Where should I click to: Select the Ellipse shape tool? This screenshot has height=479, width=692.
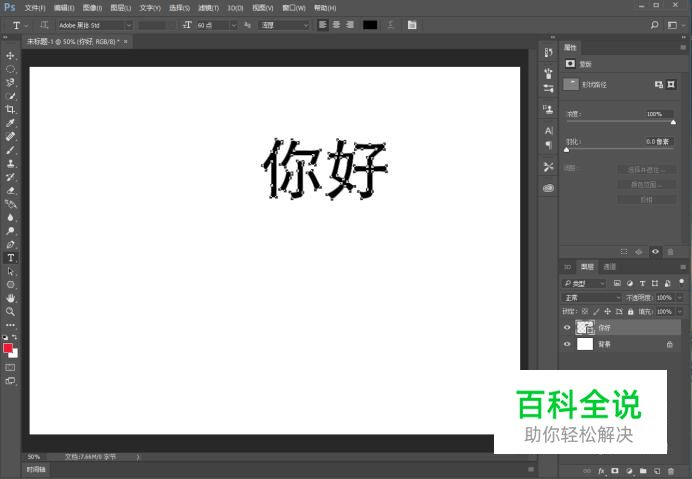11,285
